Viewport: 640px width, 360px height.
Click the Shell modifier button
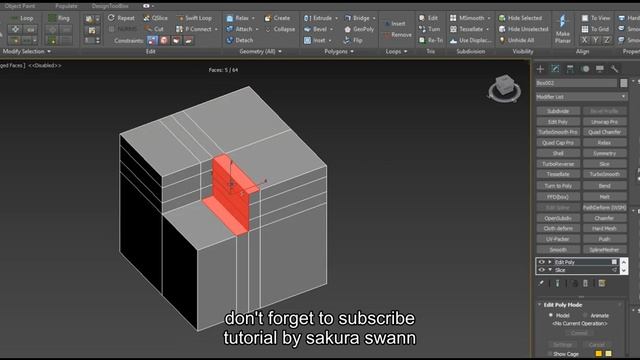(x=558, y=153)
